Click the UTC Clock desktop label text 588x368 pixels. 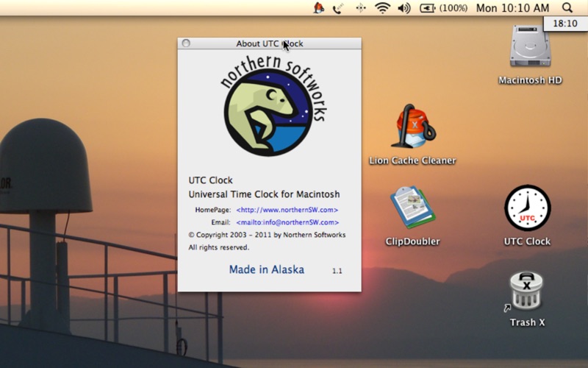[x=527, y=241]
